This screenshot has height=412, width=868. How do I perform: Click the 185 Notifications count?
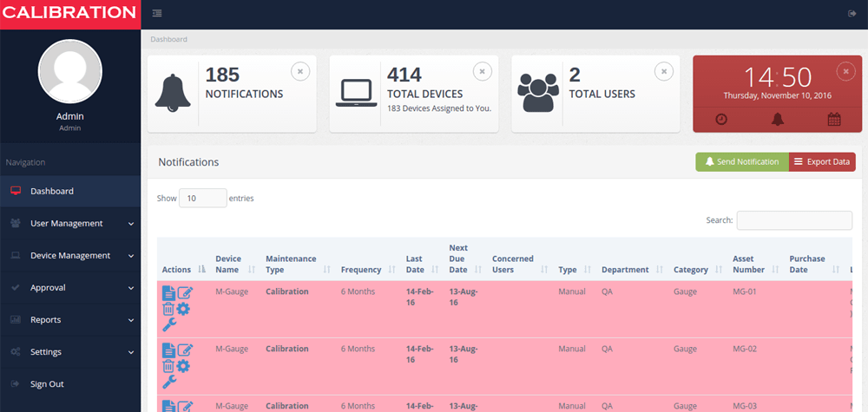click(x=222, y=75)
